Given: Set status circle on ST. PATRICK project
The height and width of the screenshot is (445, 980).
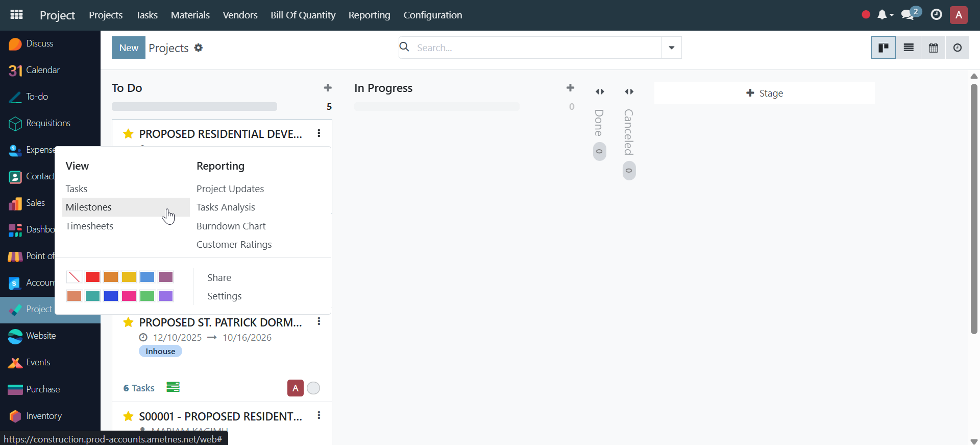Looking at the screenshot, I should click(313, 388).
